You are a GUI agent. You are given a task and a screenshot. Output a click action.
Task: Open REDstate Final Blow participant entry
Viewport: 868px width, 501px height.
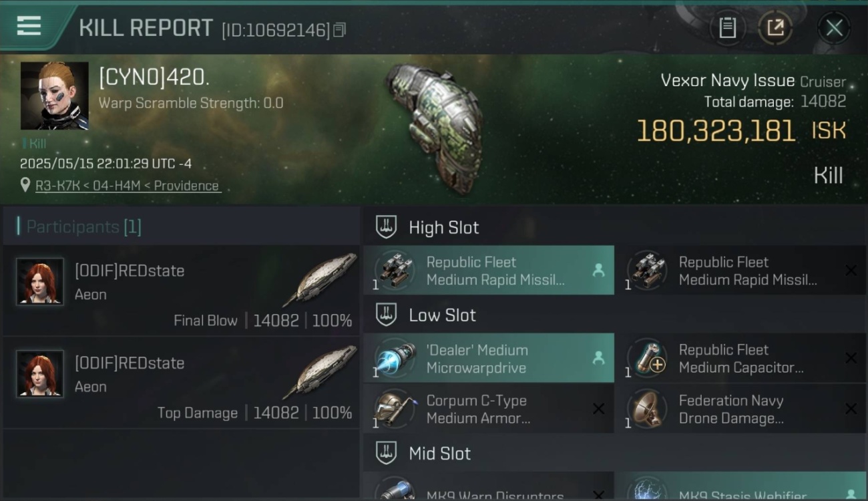pyautogui.click(x=182, y=291)
